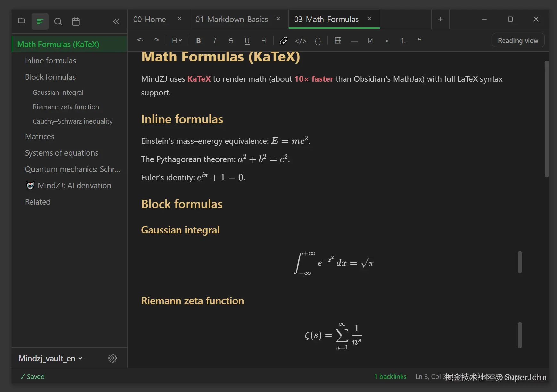The width and height of the screenshot is (557, 392).
Task: Go to Riemann zeta function outline entry
Action: pyautogui.click(x=70, y=107)
